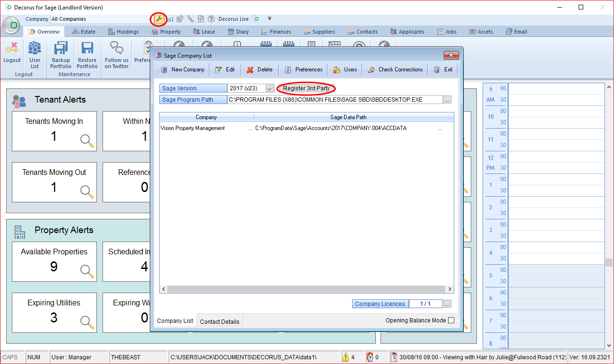This screenshot has height=364, width=614.
Task: Toggle the Opening Balance Mode checkbox
Action: click(x=451, y=321)
